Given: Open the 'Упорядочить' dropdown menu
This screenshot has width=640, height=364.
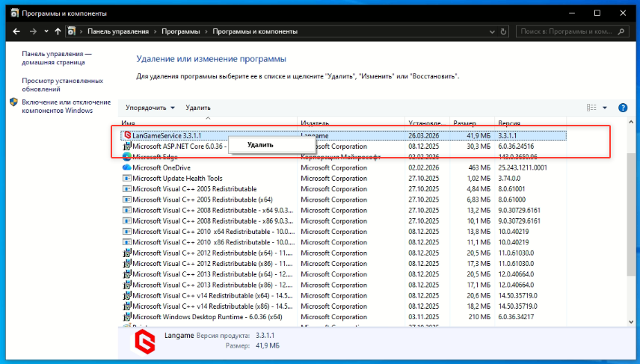Looking at the screenshot, I should pos(150,108).
